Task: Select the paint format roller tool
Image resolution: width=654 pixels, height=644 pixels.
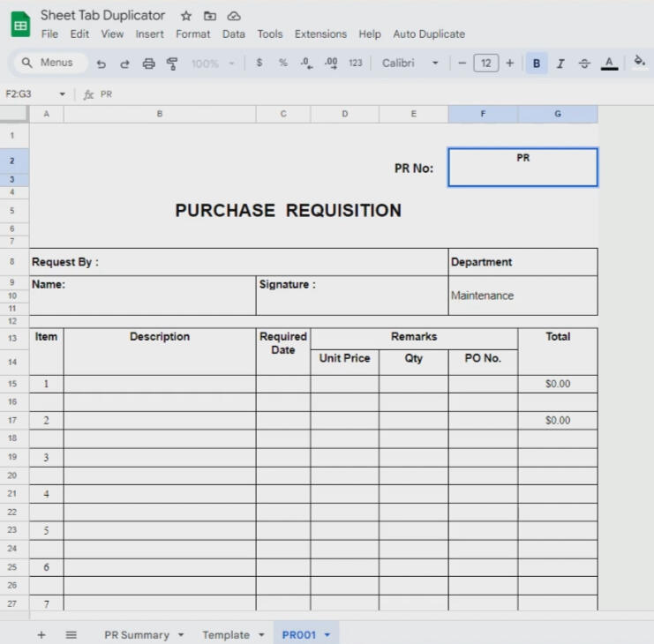Action: point(172,64)
